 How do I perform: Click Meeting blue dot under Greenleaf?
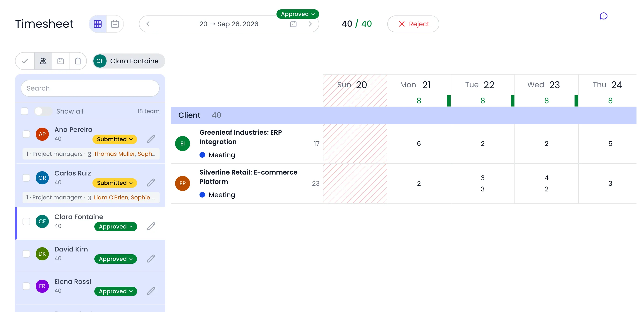pyautogui.click(x=203, y=155)
